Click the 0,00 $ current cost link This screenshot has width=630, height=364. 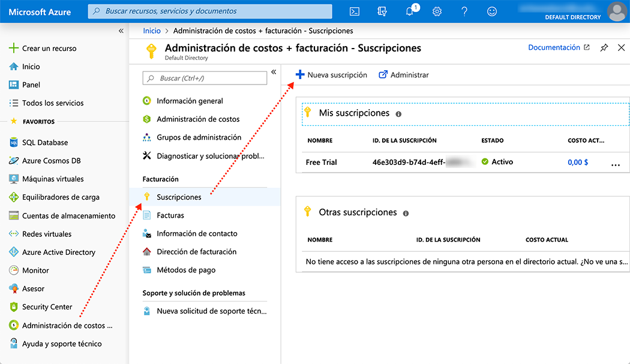point(578,163)
